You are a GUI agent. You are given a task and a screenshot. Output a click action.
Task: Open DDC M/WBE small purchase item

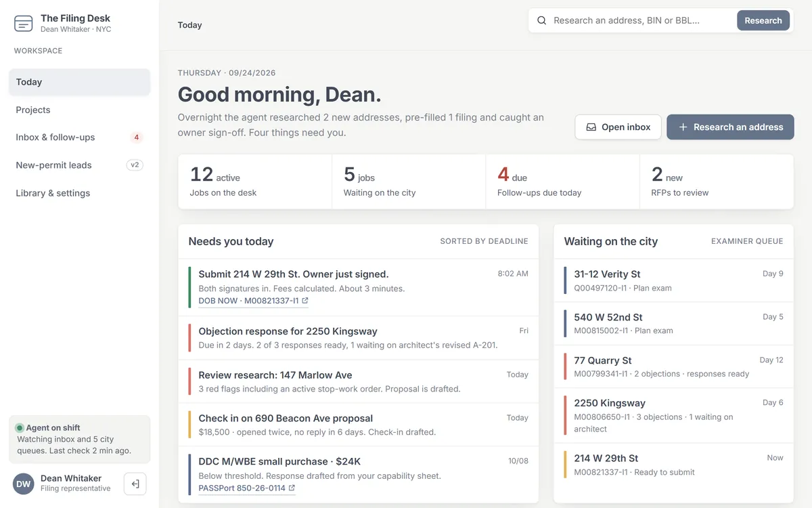359,474
